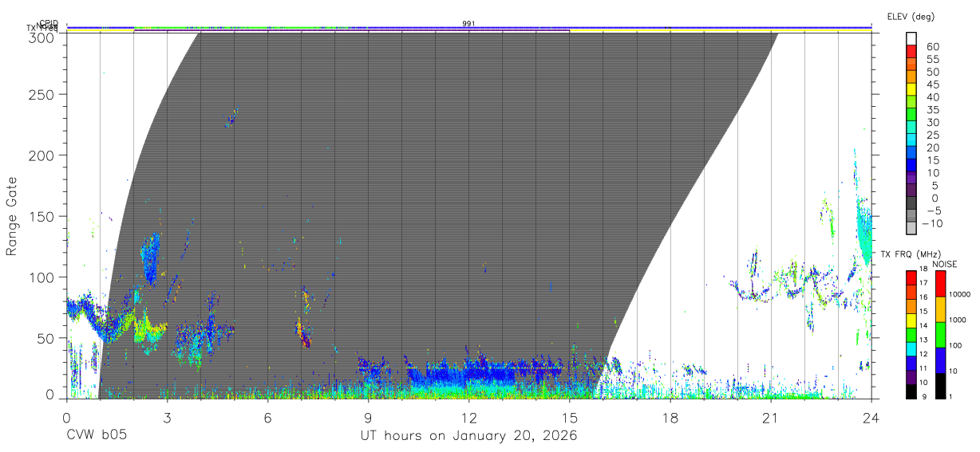Click the range gate tick label '150'
Screen dimensions: 980x452
click(41, 216)
